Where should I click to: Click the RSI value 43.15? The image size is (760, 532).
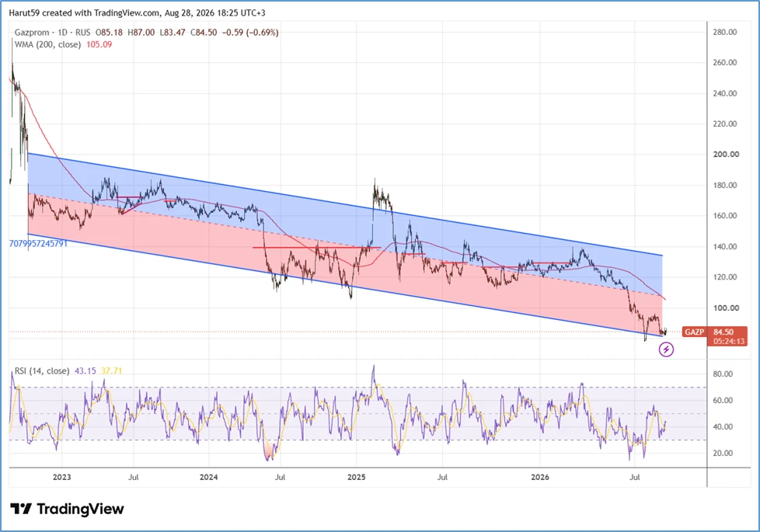pos(85,371)
